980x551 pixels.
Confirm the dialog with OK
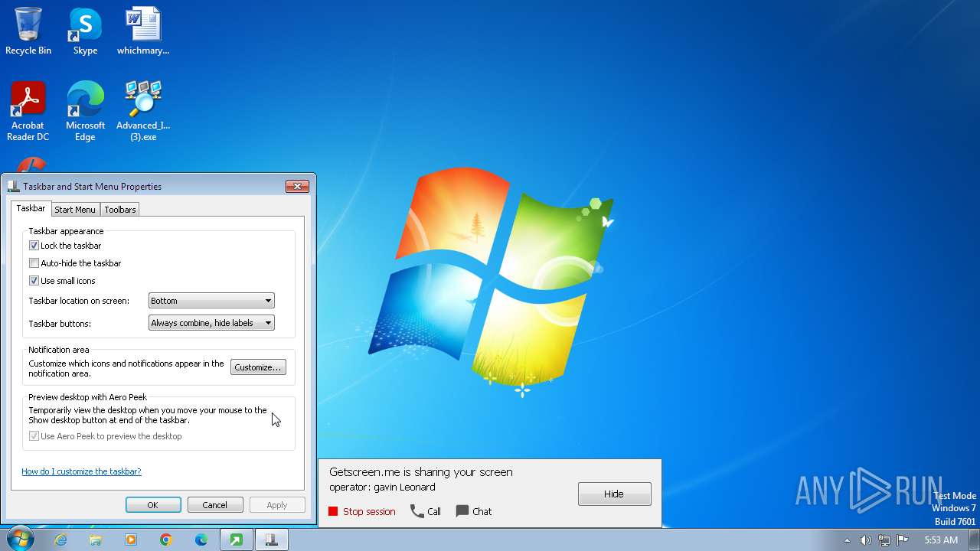pyautogui.click(x=153, y=505)
